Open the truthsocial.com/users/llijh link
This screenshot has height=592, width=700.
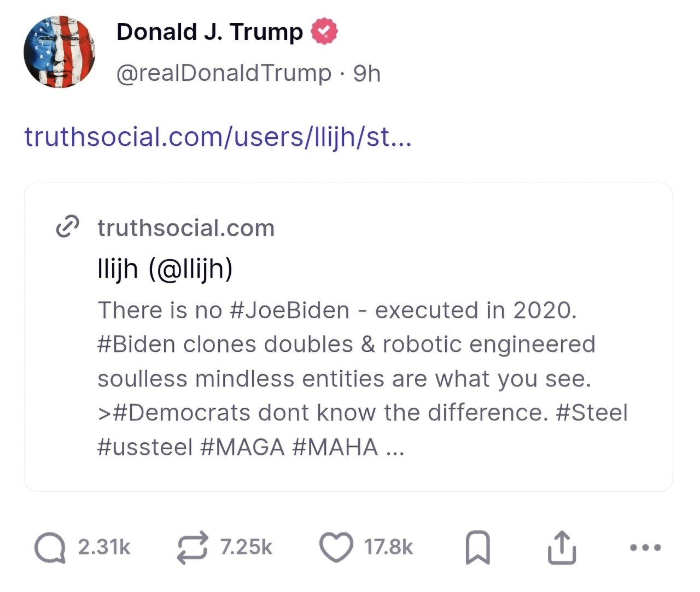point(218,137)
